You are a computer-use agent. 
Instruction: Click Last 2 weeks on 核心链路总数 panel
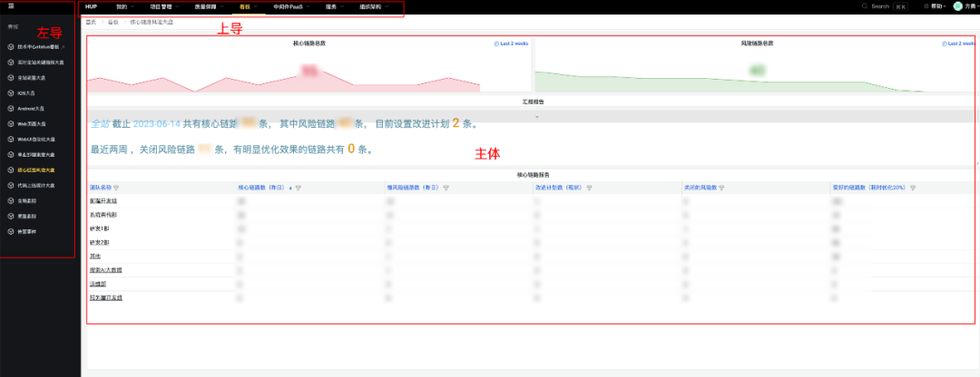point(514,43)
